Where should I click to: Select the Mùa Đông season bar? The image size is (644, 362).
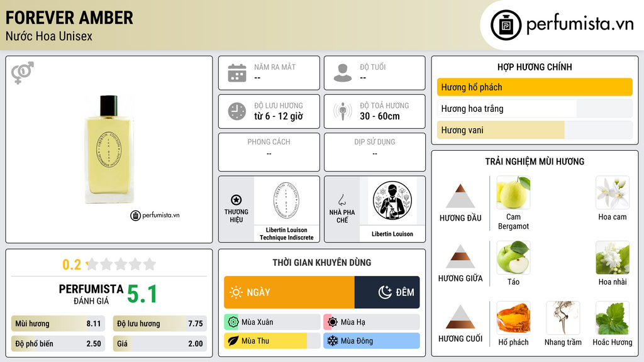[372, 341]
